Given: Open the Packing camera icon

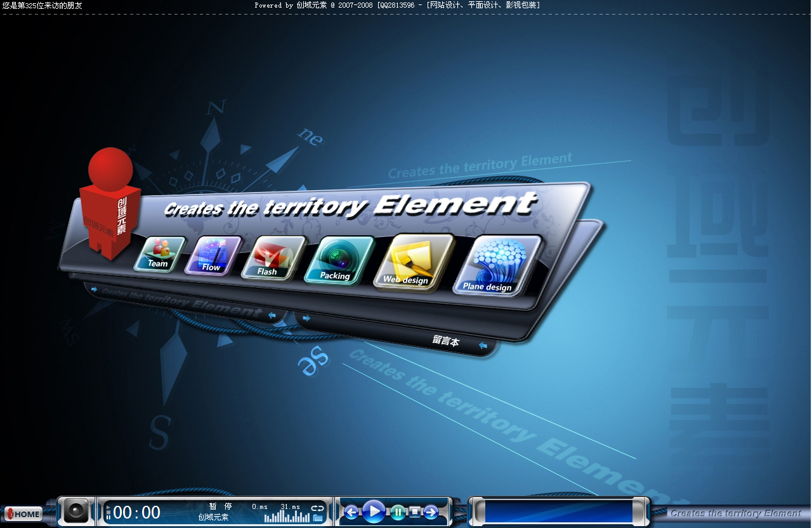Looking at the screenshot, I should [339, 260].
